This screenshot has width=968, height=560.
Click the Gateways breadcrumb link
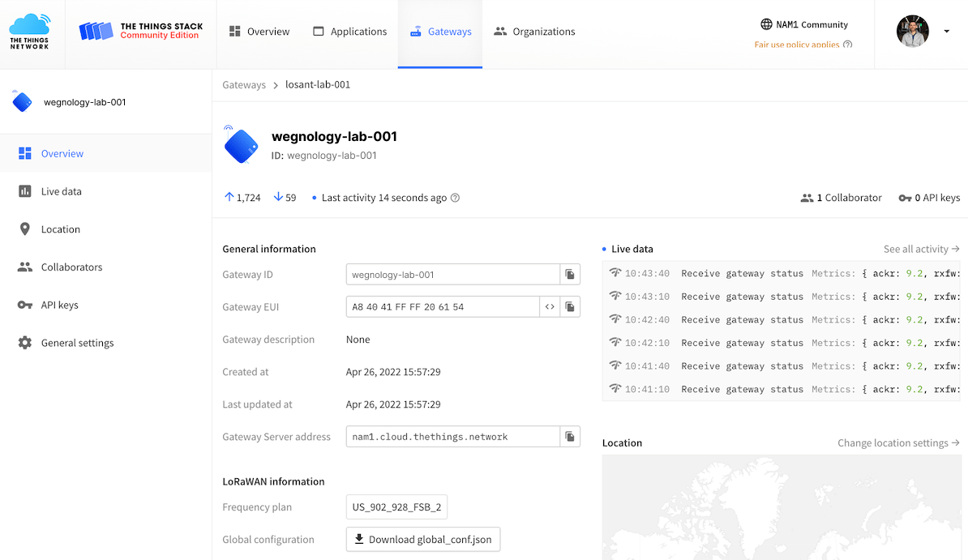244,84
